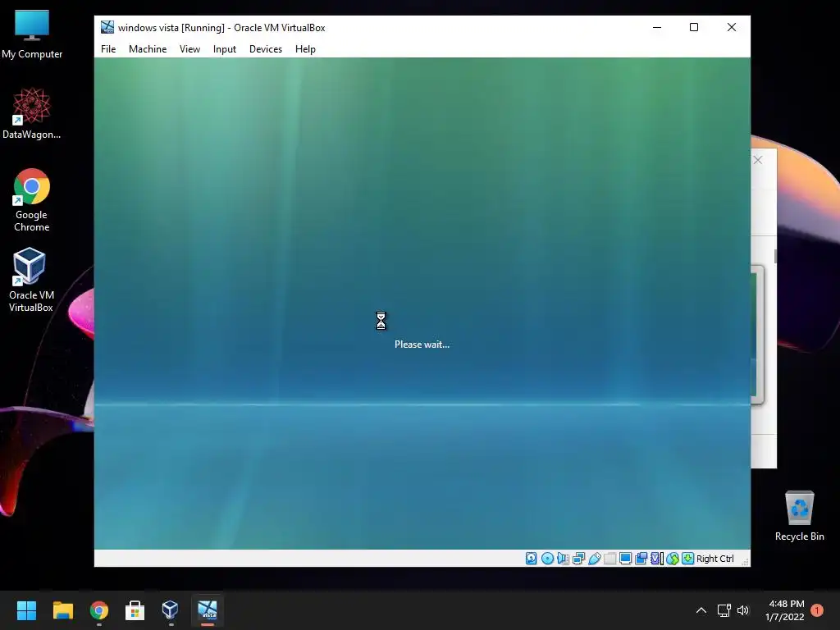Screen dimensions: 840x630
Task: Select the Oracle VM VirtualBox desktop shortcut
Action: click(31, 280)
